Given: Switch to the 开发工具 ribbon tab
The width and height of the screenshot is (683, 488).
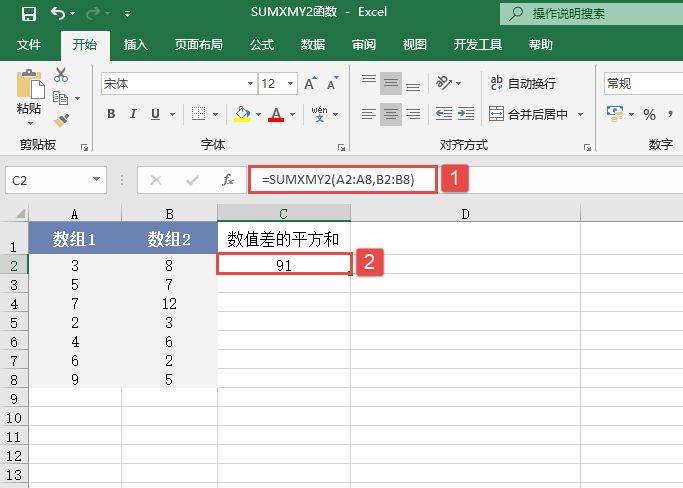Looking at the screenshot, I should (478, 44).
